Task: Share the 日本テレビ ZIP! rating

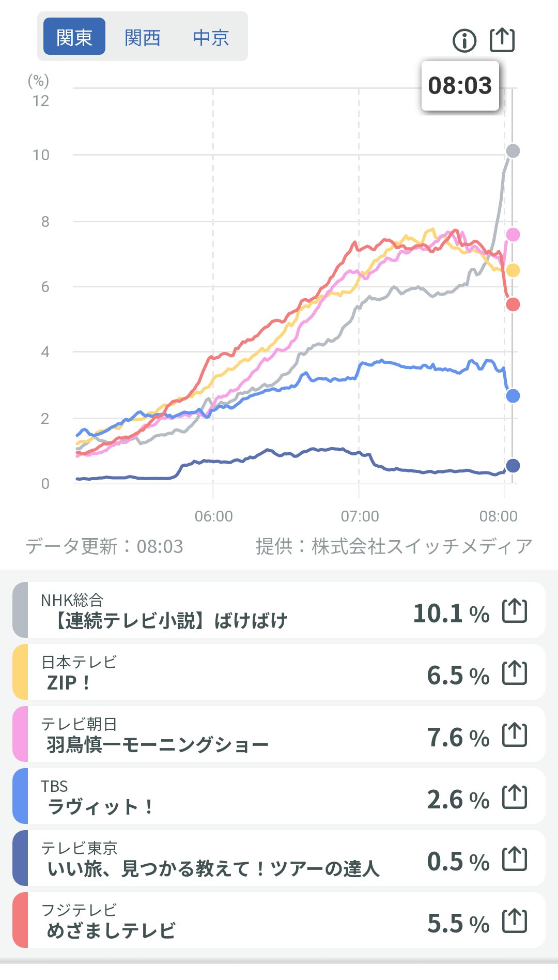Action: coord(515,673)
